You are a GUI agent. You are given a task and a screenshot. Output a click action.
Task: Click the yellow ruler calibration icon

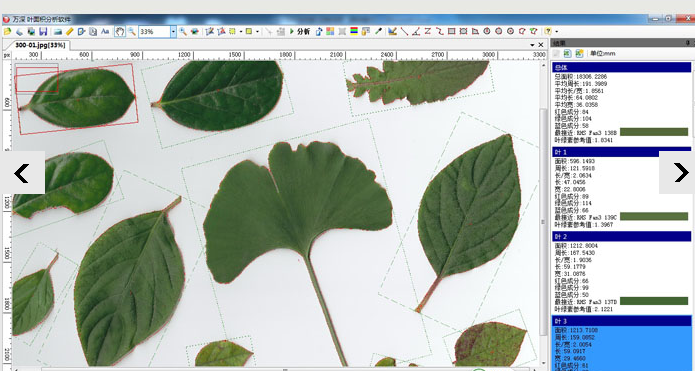70,31
